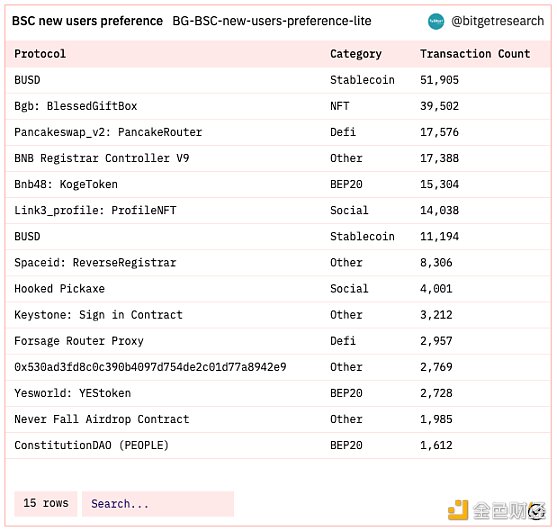Click the gold logo watermark icon

(458, 509)
